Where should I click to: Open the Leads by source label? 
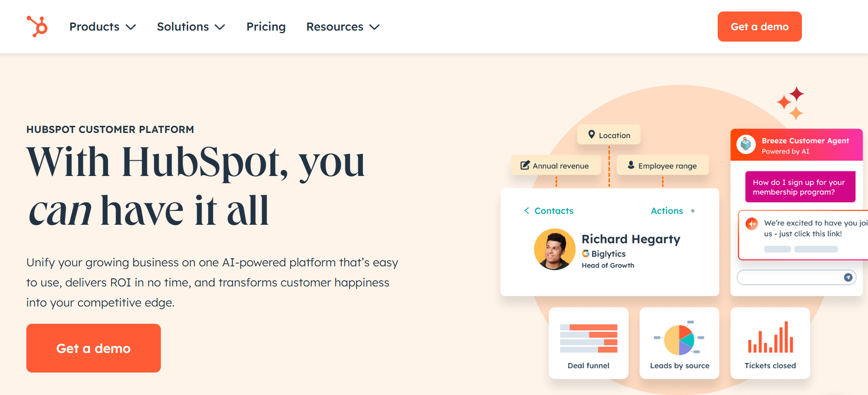[x=679, y=366]
